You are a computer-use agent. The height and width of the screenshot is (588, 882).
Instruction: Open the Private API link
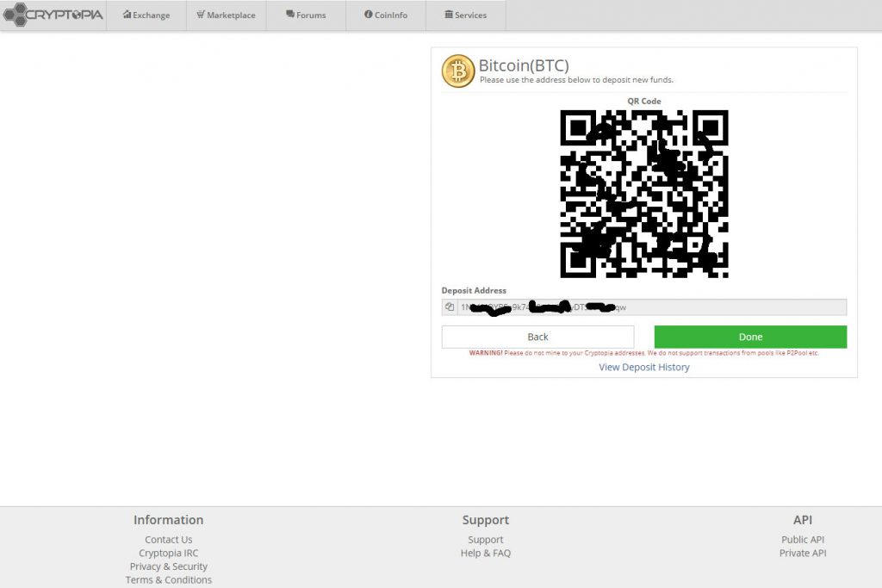[x=803, y=554]
